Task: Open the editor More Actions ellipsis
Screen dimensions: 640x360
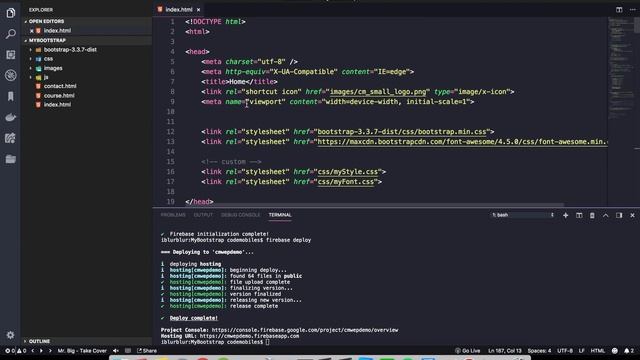Action: (633, 9)
